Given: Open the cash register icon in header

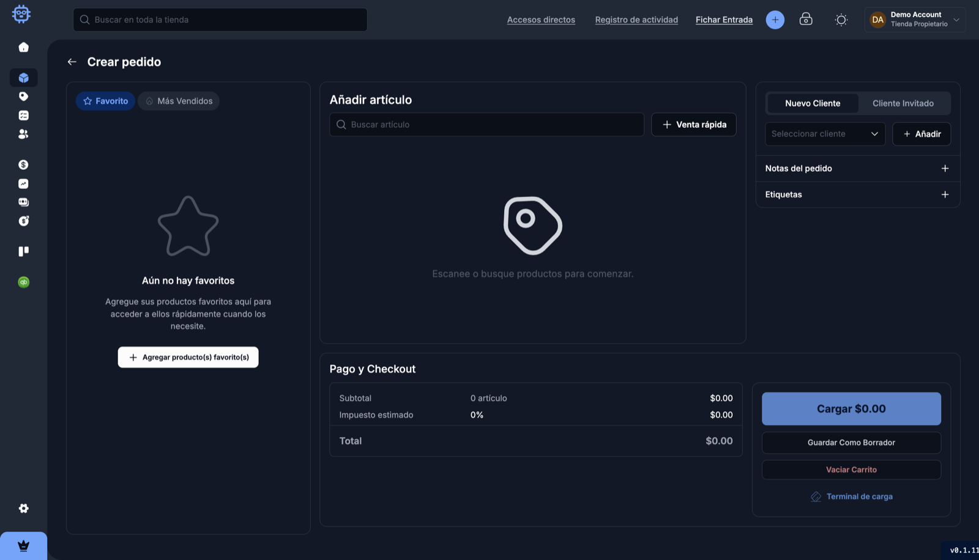Looking at the screenshot, I should click(806, 20).
